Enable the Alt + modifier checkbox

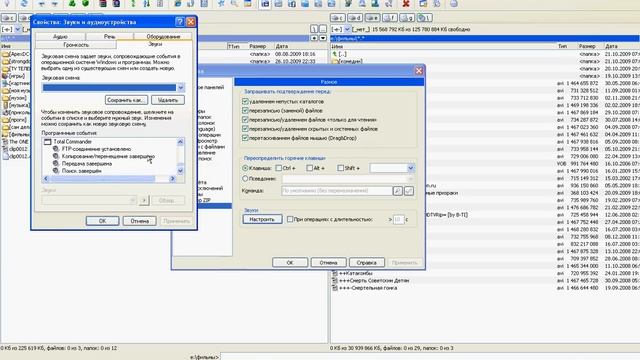pyautogui.click(x=309, y=168)
